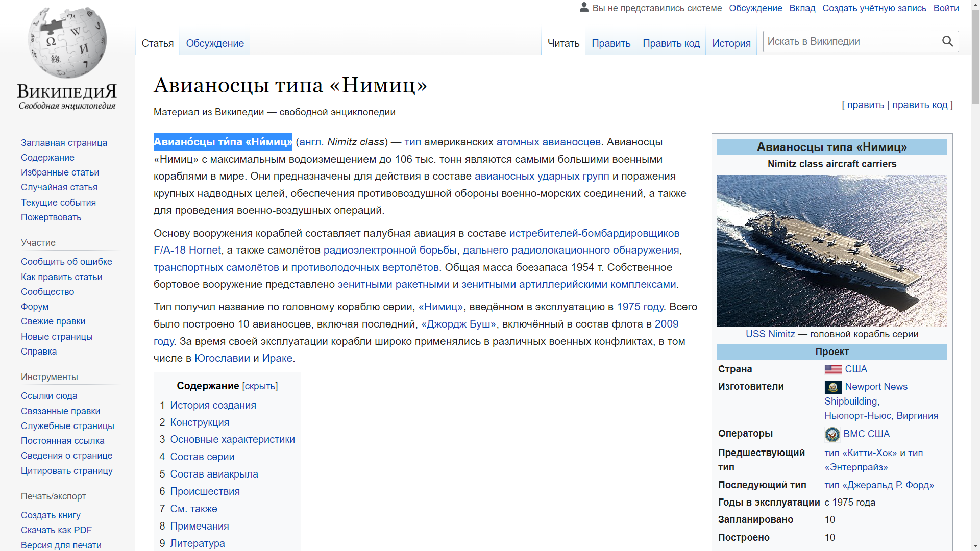Screen dimensions: 980x551
Task: Open 'F/A-18 Hornet' article link
Action: 187,250
